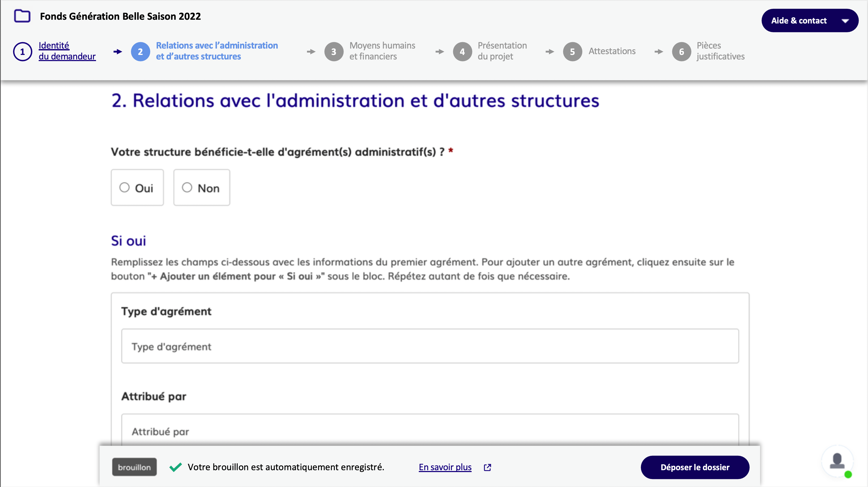The width and height of the screenshot is (868, 487).
Task: Click the Déposer le dossier button
Action: pos(695,468)
